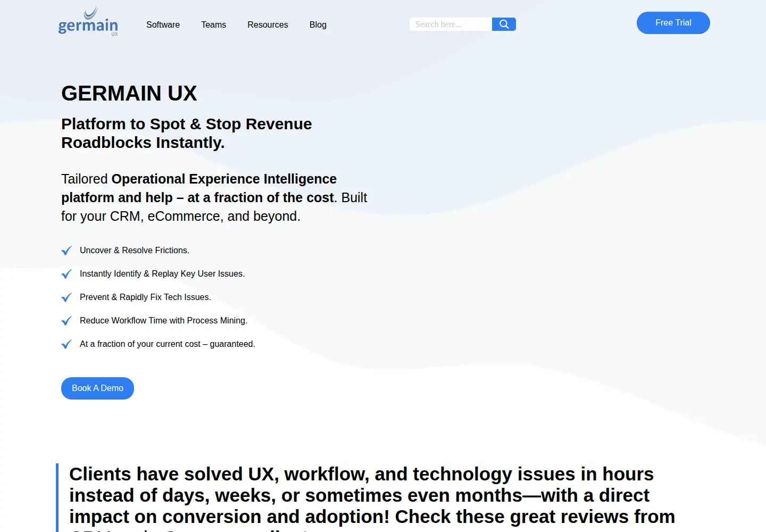Click the 'Clients have solved UX' testimonial heading

[372, 498]
